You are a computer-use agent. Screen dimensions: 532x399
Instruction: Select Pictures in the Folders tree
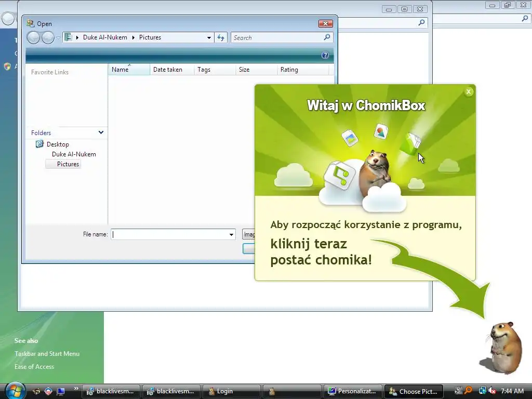(63, 164)
